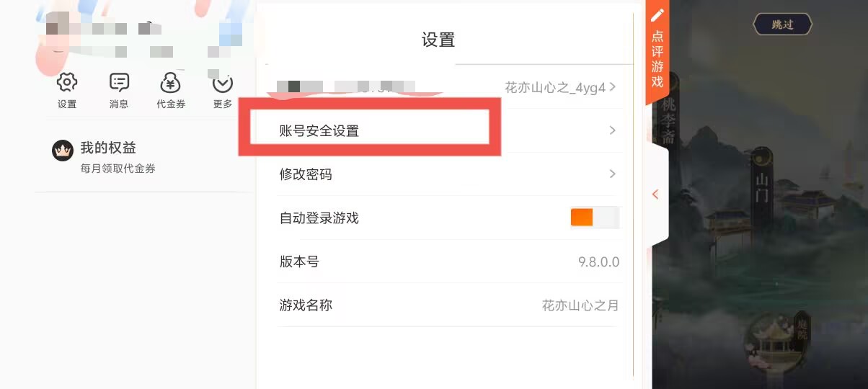Tap the pencil icon on 点评游戏 tab
868x389 pixels.
point(657,15)
